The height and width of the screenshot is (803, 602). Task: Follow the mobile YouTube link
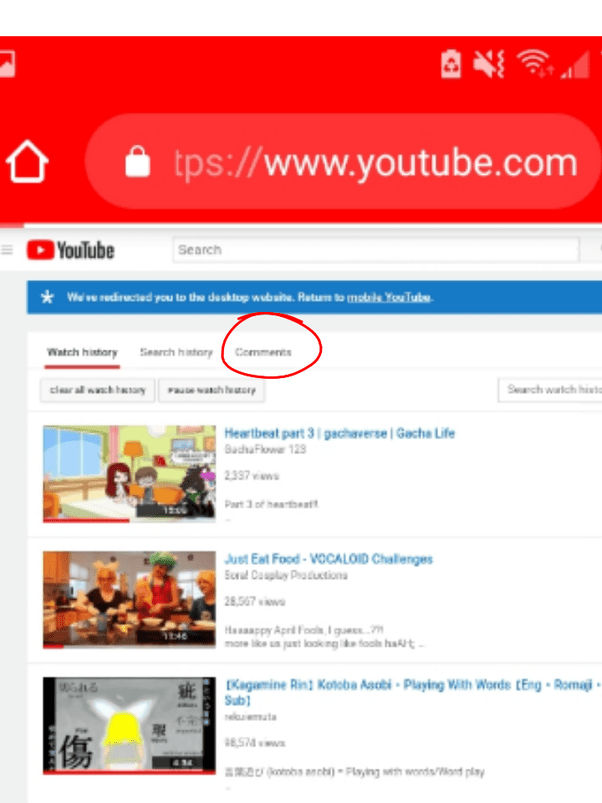point(390,297)
